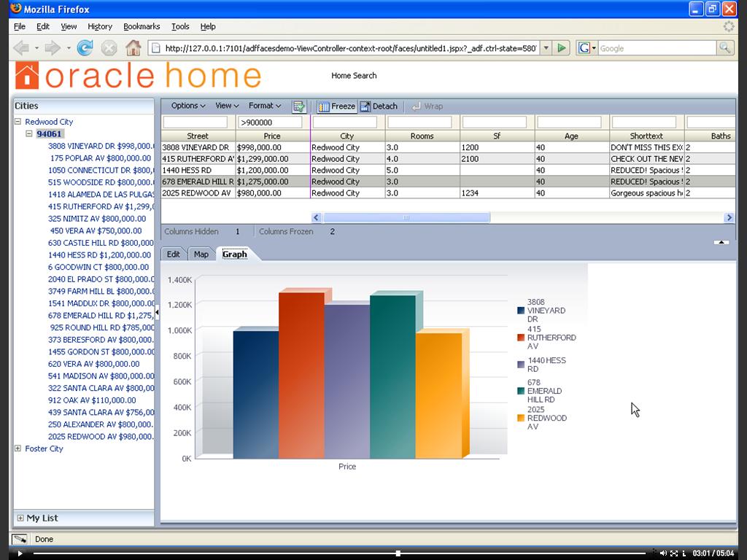Detach the table using Detach button

[x=379, y=106]
